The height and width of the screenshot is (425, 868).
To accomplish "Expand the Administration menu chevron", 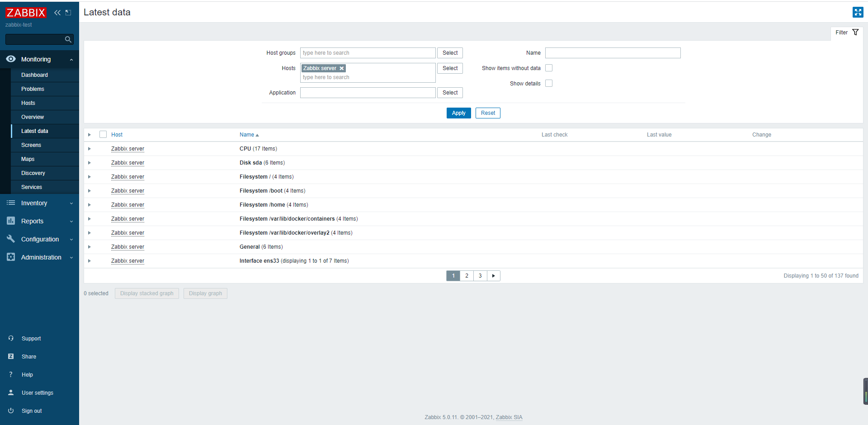I will [71, 258].
